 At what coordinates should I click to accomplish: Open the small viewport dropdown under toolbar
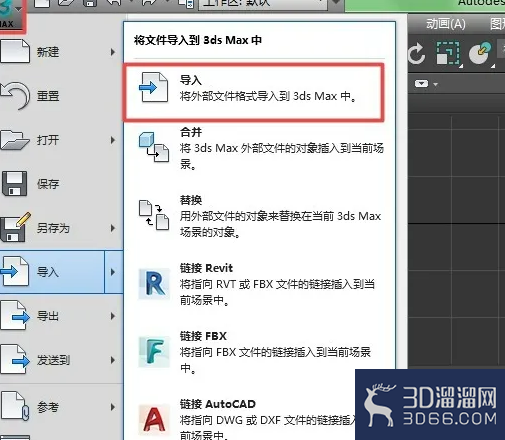pyautogui.click(x=426, y=84)
